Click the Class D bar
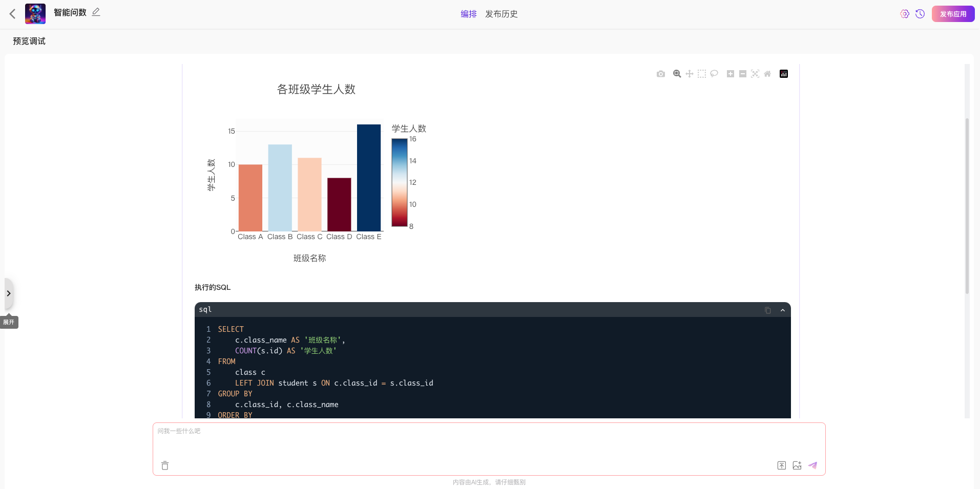 [x=339, y=204]
